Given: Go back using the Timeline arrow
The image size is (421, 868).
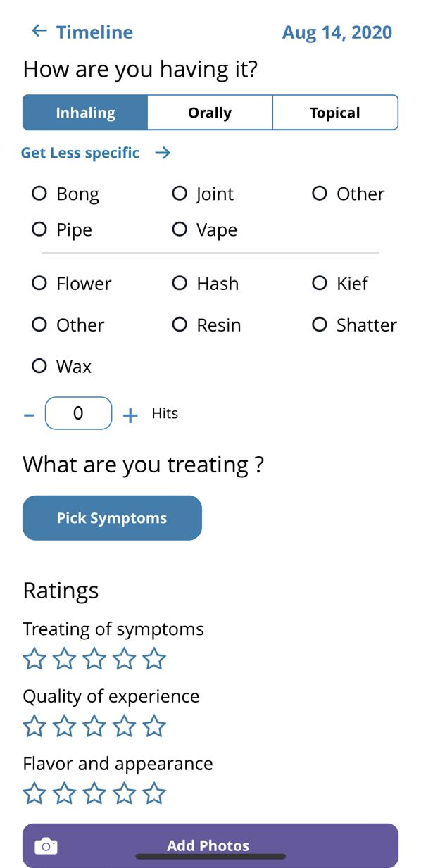Looking at the screenshot, I should coord(39,31).
